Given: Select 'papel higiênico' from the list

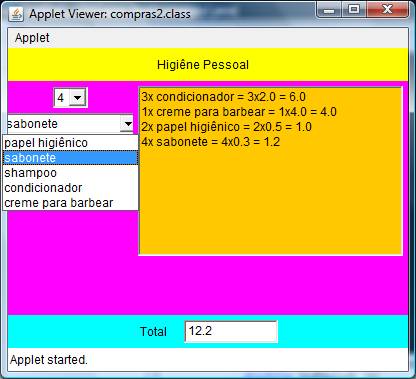Looking at the screenshot, I should tap(70, 143).
